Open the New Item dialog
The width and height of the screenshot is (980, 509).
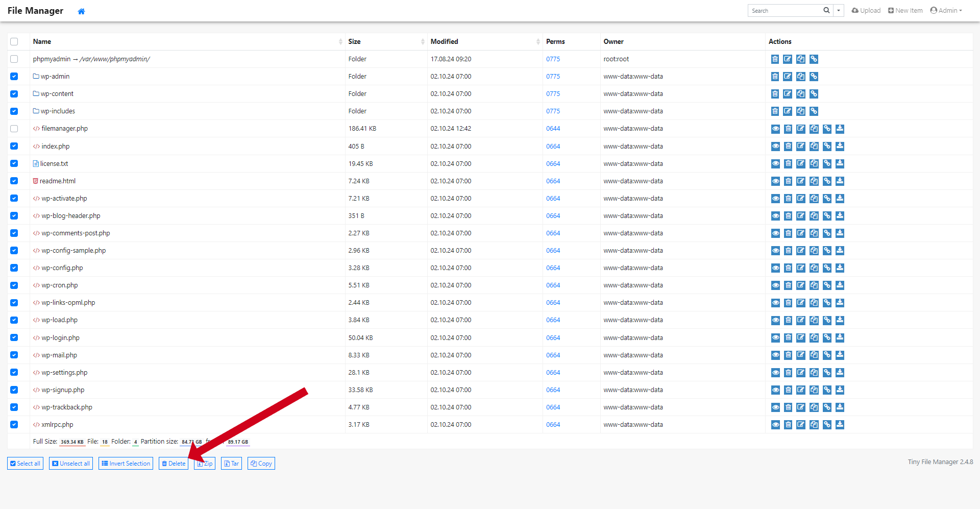[x=905, y=11]
